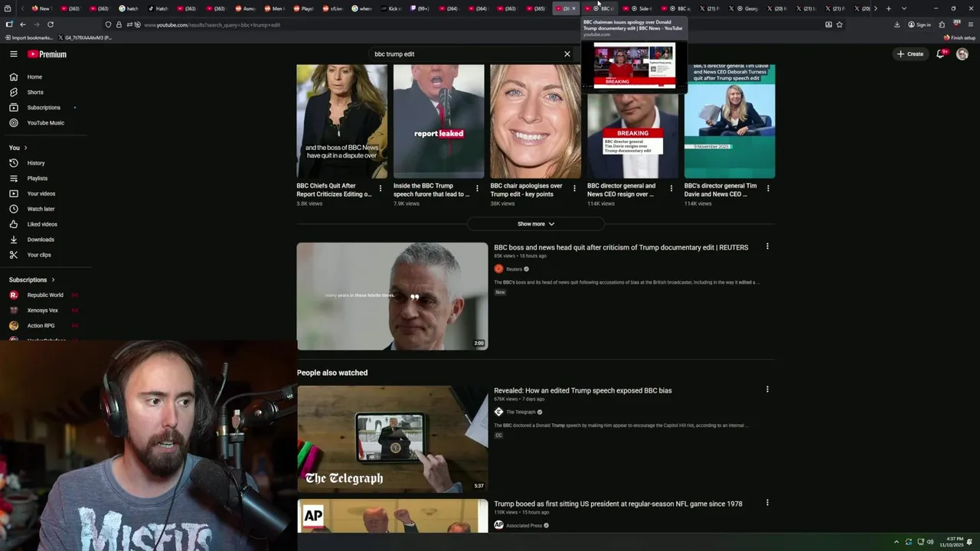Open options for BBC director general and News short
Viewport: 980px width, 551px height.
671,188
